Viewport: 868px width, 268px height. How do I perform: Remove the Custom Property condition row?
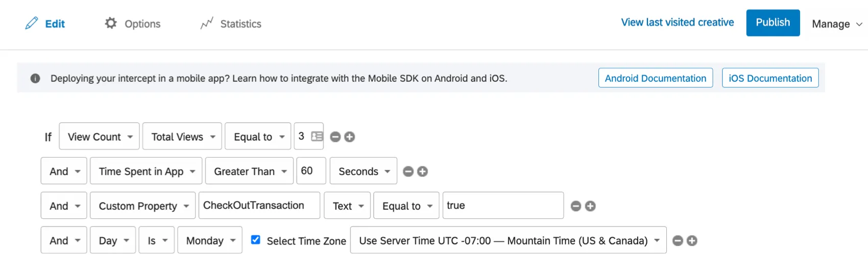pyautogui.click(x=576, y=206)
